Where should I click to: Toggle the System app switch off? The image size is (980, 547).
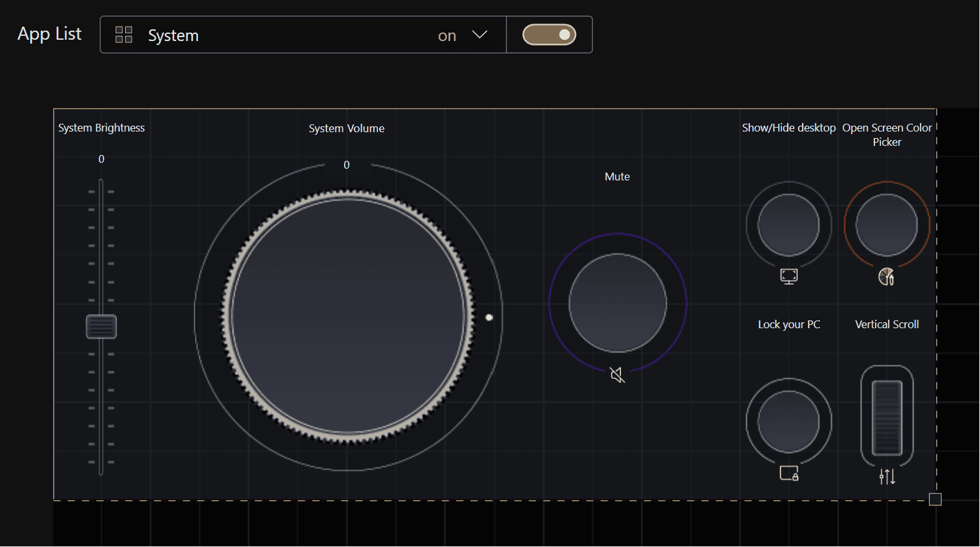(549, 35)
